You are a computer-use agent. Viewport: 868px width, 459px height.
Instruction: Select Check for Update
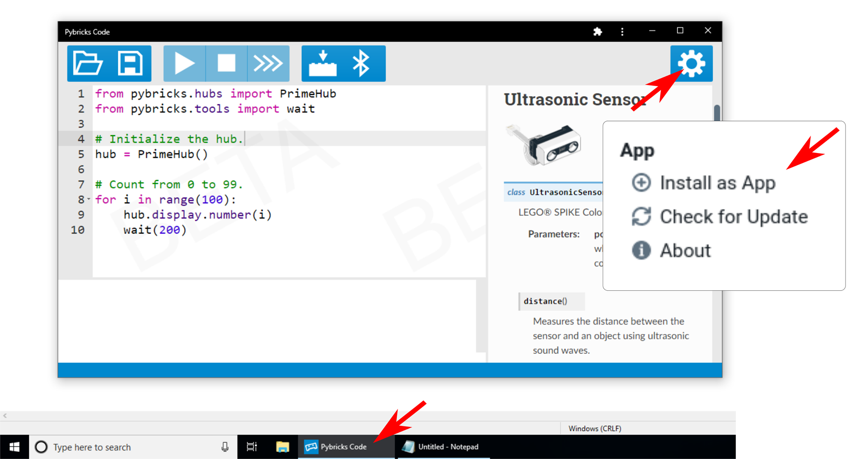(720, 217)
